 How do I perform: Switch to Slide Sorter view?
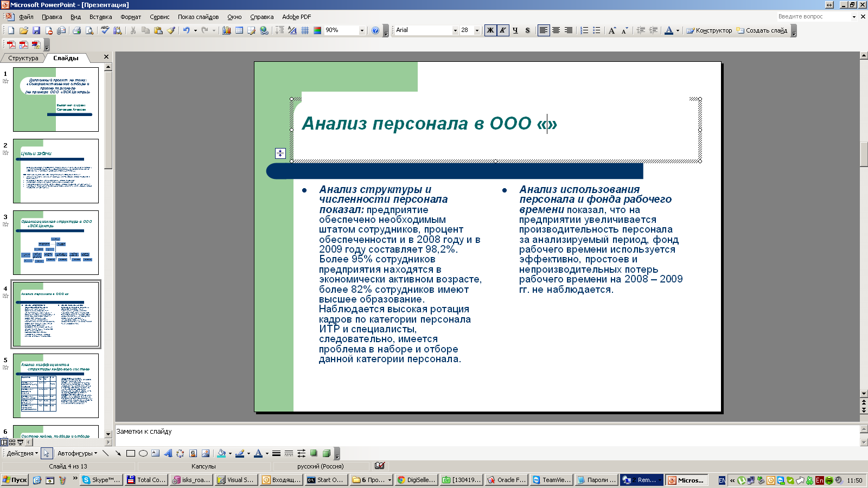click(12, 442)
